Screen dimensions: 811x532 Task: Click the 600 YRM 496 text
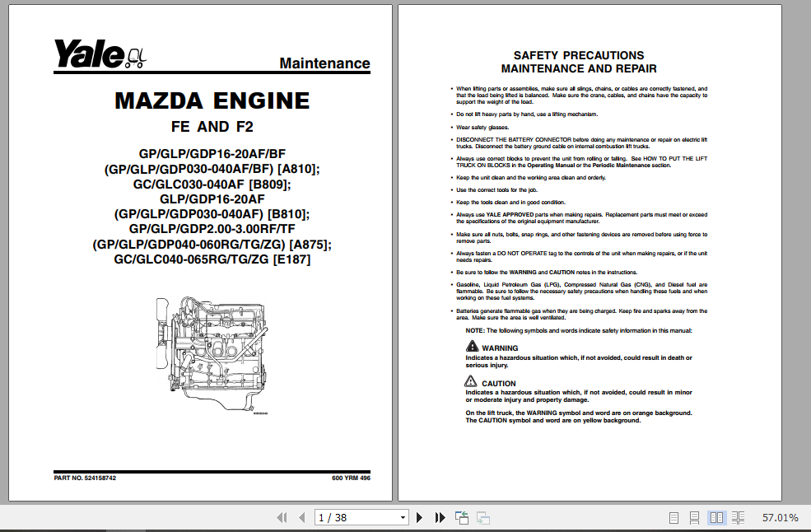352,478
